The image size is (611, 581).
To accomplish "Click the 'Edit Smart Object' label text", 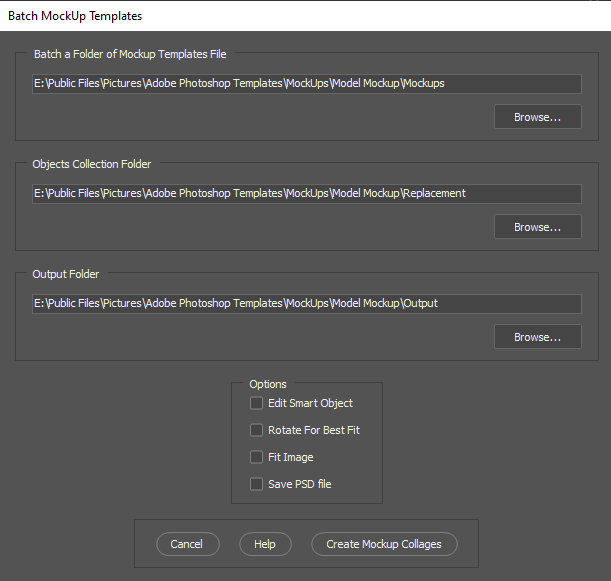I will point(310,404).
